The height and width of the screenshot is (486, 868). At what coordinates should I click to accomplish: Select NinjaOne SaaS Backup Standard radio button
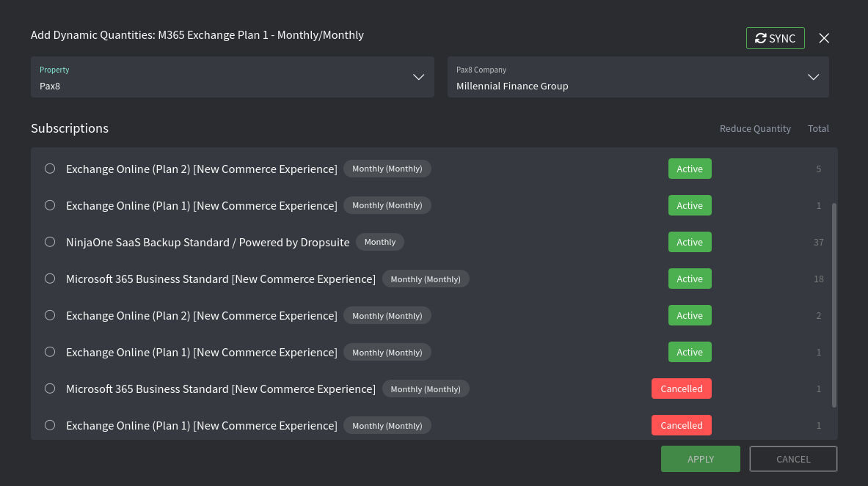50,242
